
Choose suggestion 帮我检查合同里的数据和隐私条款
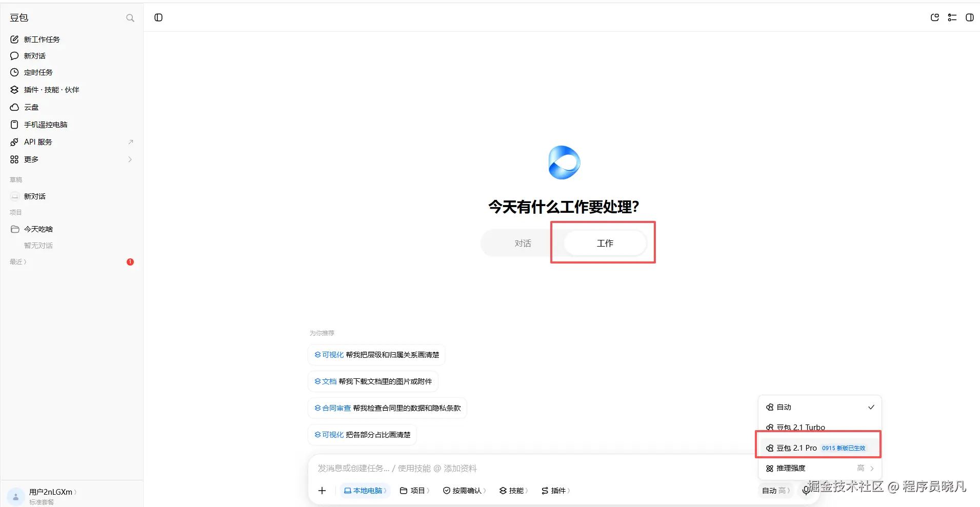pyautogui.click(x=387, y=408)
